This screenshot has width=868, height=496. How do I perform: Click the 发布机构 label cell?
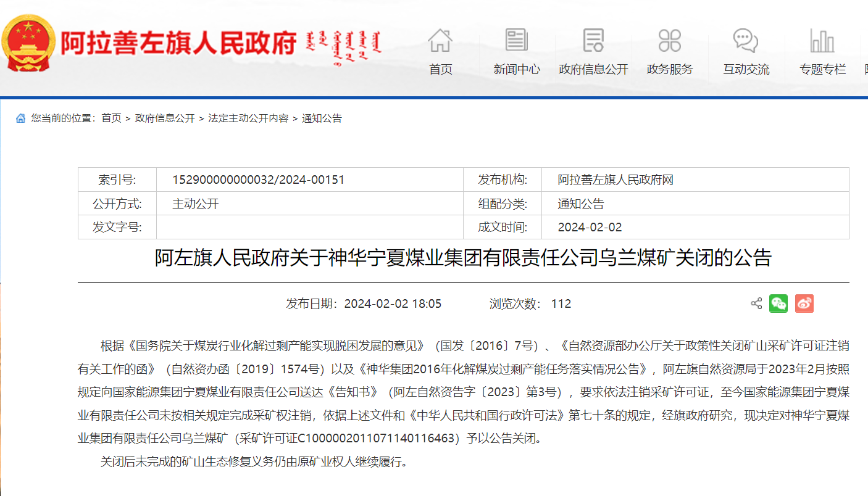tap(503, 180)
